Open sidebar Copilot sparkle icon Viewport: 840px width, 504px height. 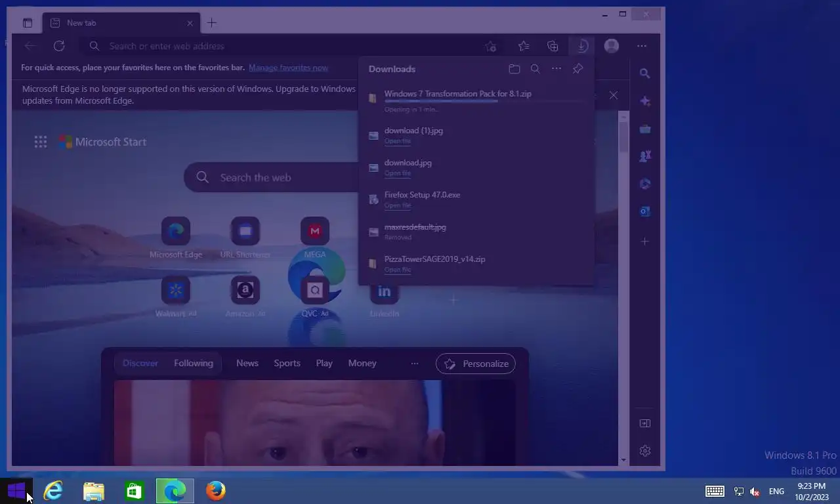tap(645, 101)
